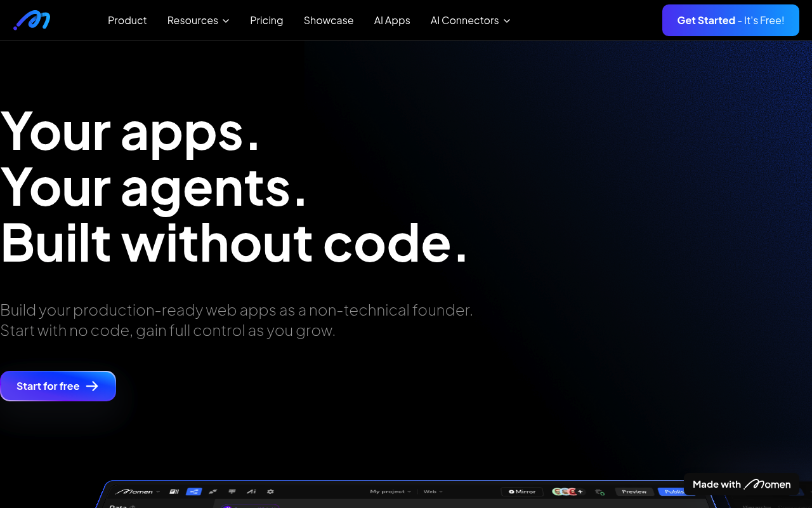Open the Web platform dropdown in the editor
Screen dimensions: 812x508
(x=433, y=491)
